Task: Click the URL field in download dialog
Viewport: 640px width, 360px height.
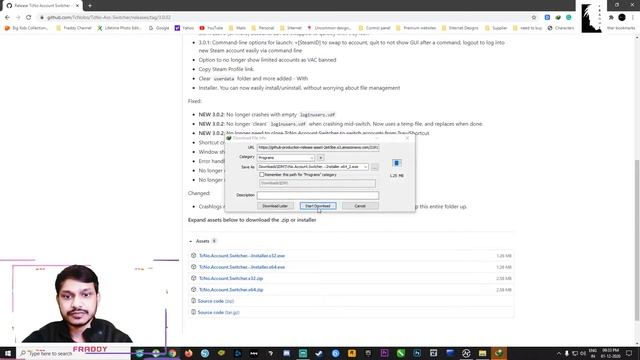Action: (318, 147)
